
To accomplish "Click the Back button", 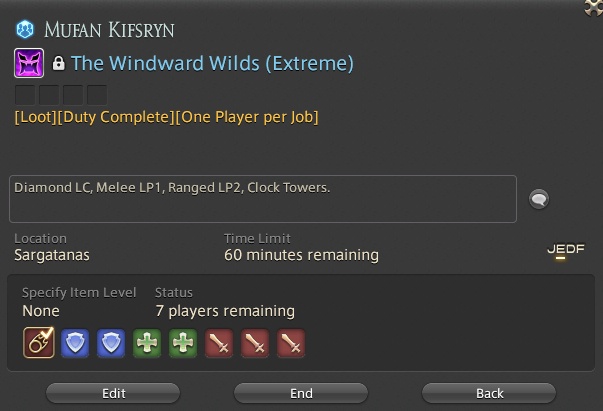I will coord(489,393).
